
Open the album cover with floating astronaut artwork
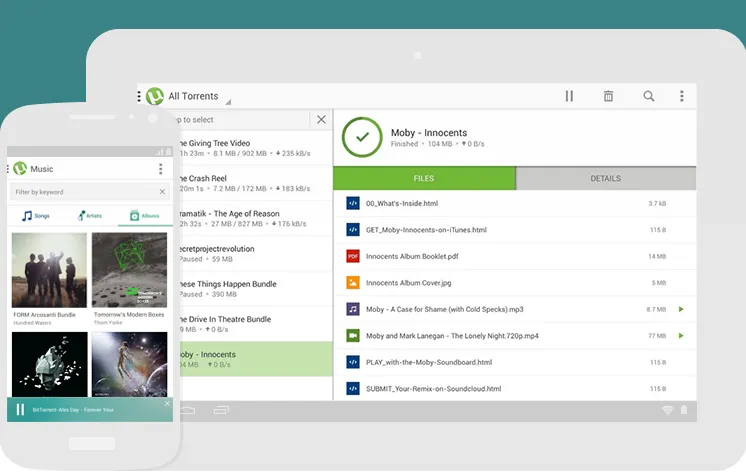pos(129,364)
